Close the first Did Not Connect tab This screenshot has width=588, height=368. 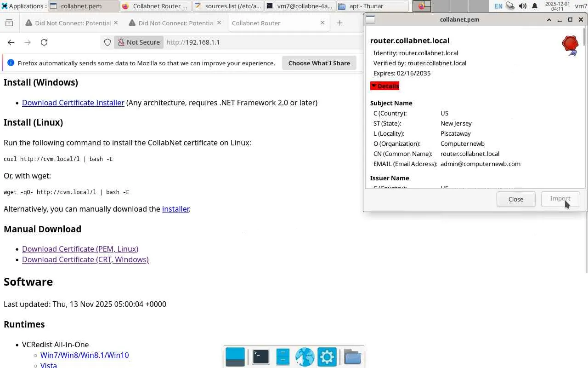point(115,23)
